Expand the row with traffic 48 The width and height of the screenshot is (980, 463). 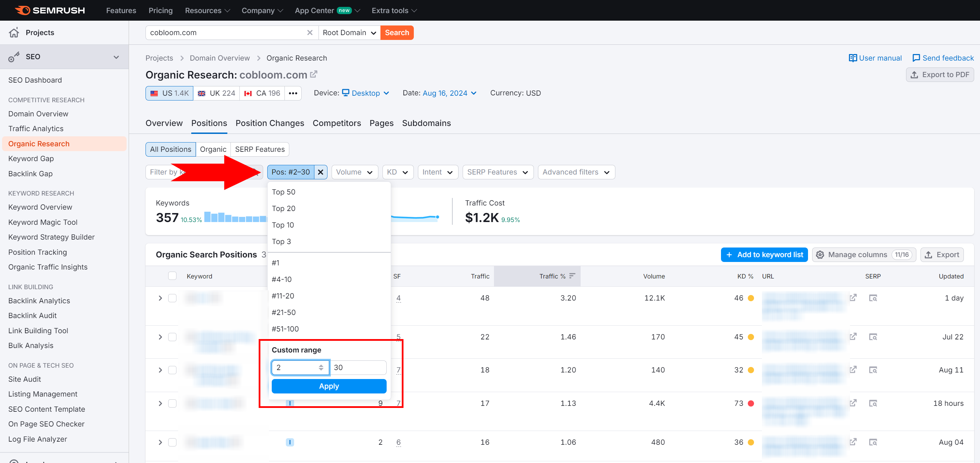tap(160, 298)
